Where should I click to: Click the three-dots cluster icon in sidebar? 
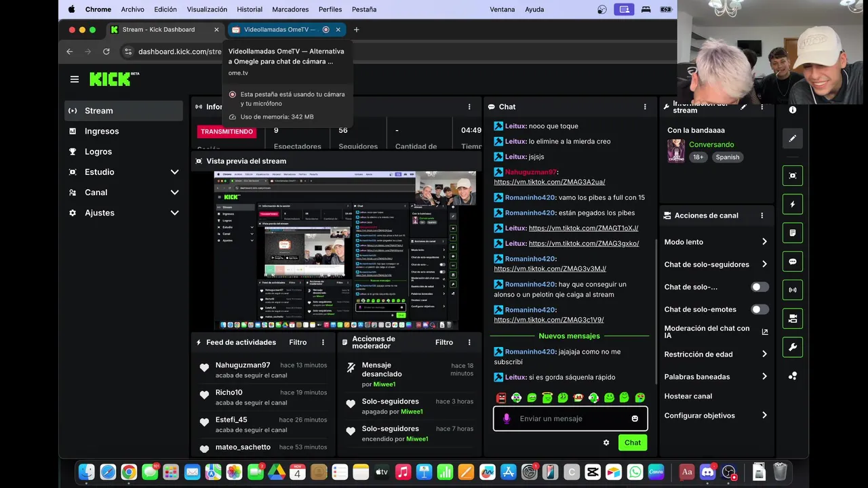(793, 376)
